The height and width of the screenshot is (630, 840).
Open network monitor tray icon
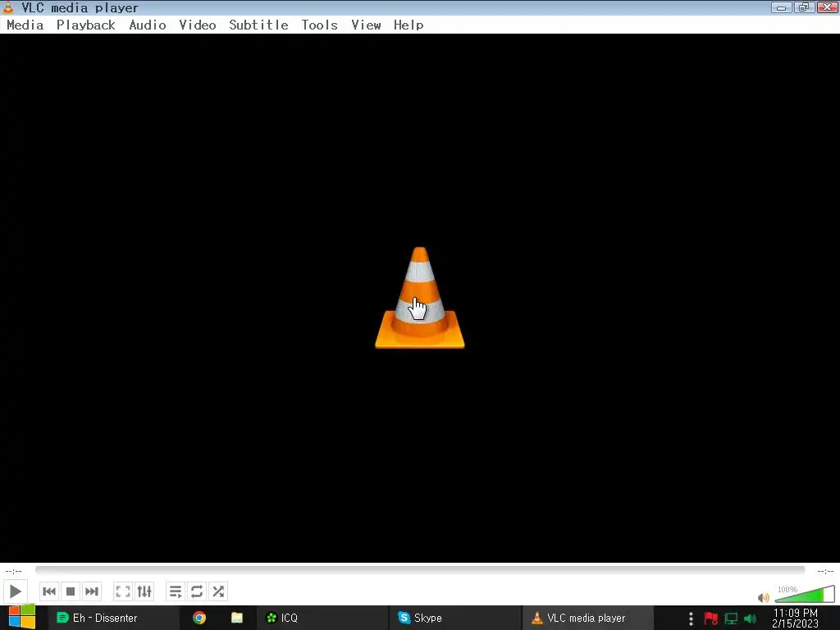pyautogui.click(x=731, y=619)
